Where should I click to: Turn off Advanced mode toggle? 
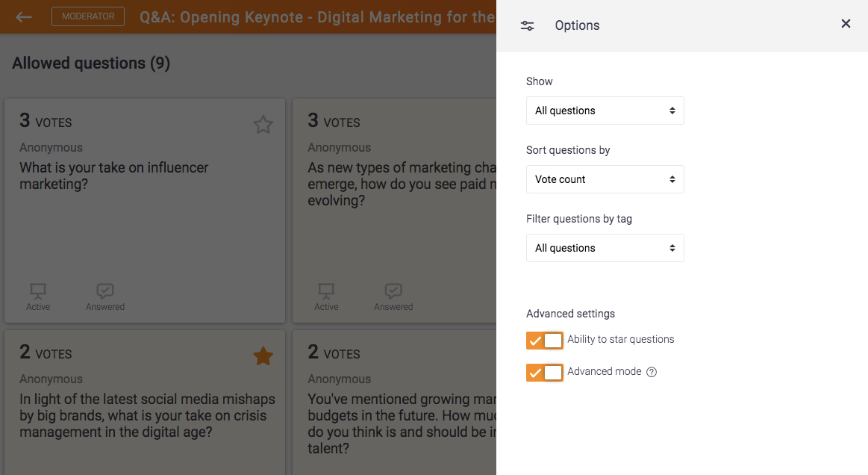545,372
